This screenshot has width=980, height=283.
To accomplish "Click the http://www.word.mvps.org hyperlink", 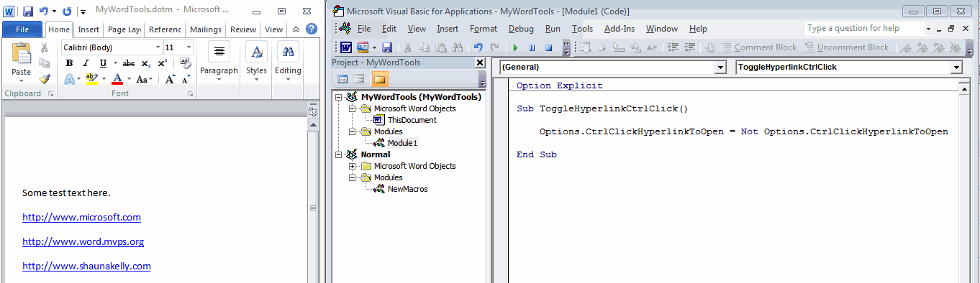I will tap(83, 241).
